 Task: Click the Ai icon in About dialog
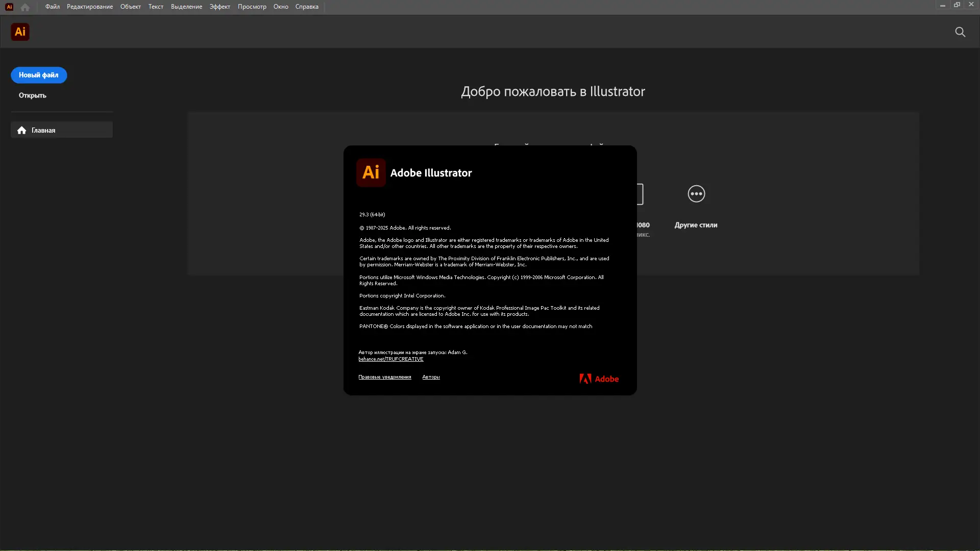coord(371,172)
